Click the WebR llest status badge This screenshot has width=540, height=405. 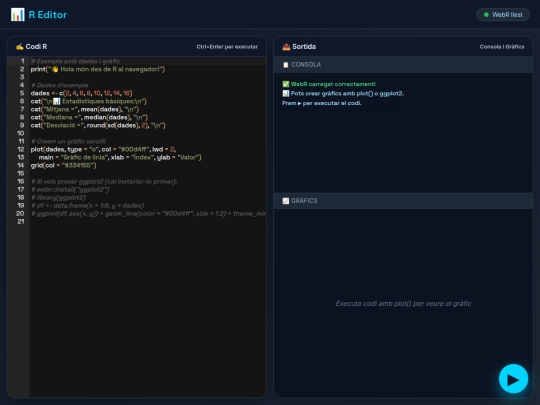503,15
